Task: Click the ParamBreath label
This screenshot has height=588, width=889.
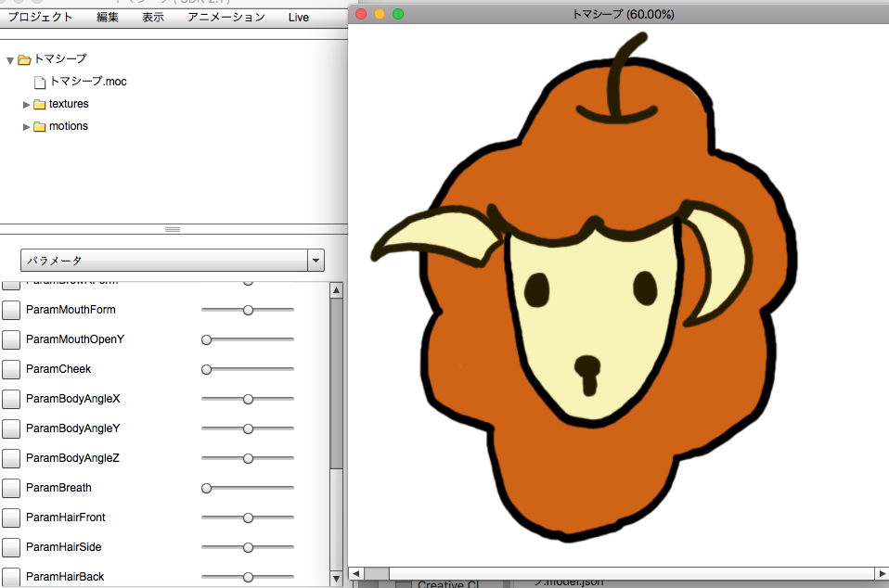Action: [58, 487]
